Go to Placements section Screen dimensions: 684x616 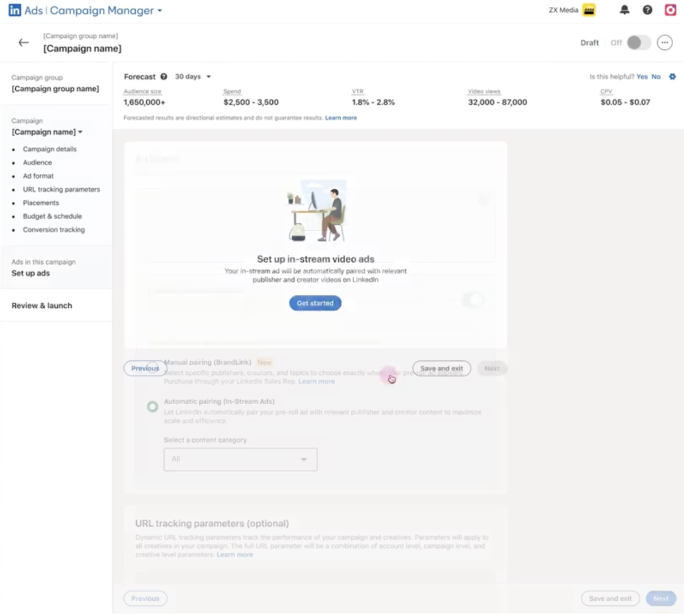tap(41, 203)
